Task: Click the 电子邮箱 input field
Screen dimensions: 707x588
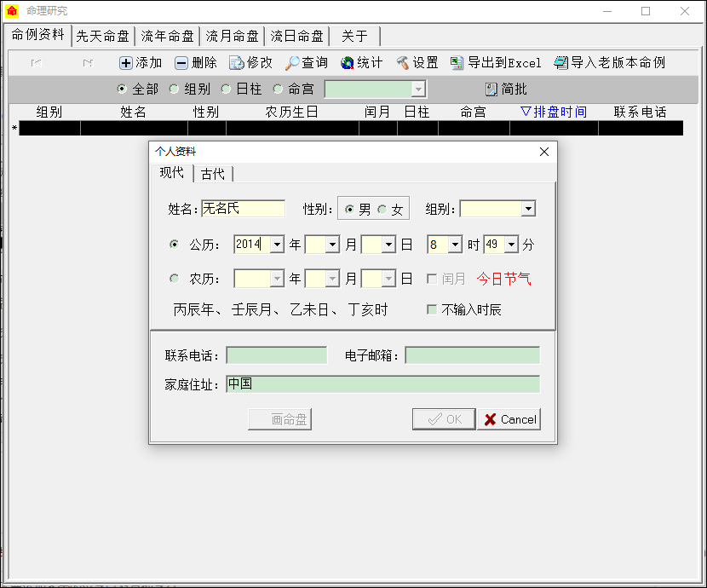Action: pyautogui.click(x=472, y=355)
